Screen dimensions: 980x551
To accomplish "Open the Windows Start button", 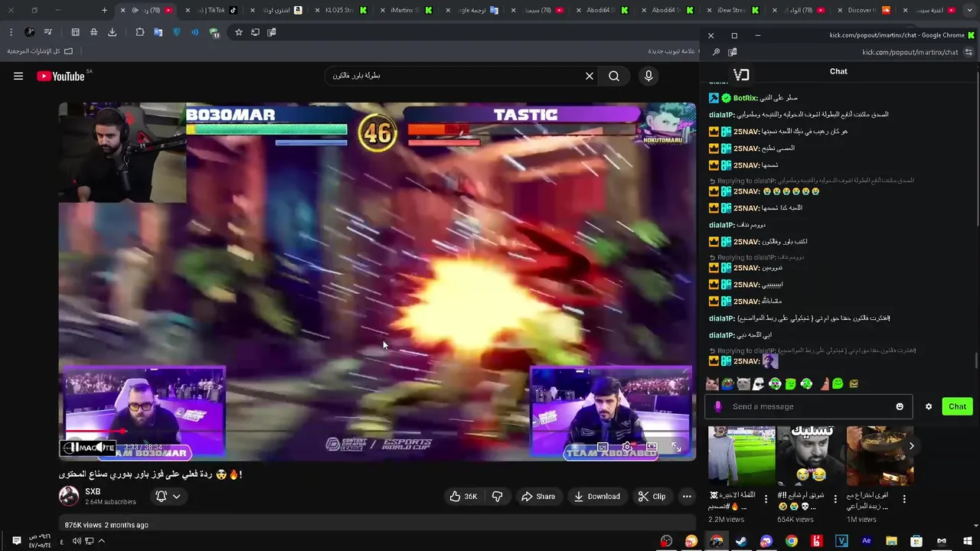I will 966,541.
